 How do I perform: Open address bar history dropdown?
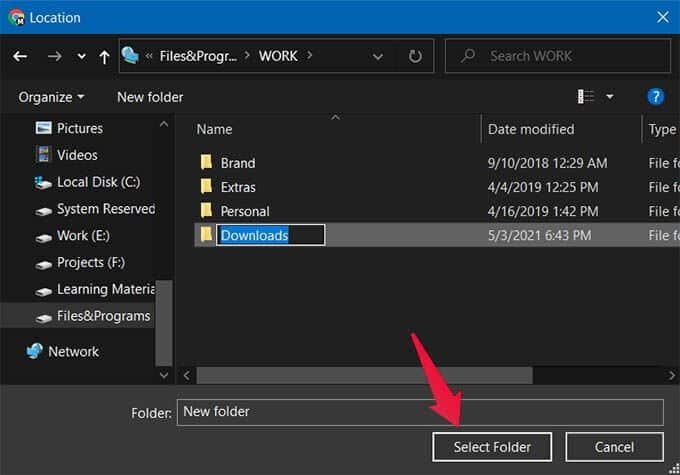(378, 56)
